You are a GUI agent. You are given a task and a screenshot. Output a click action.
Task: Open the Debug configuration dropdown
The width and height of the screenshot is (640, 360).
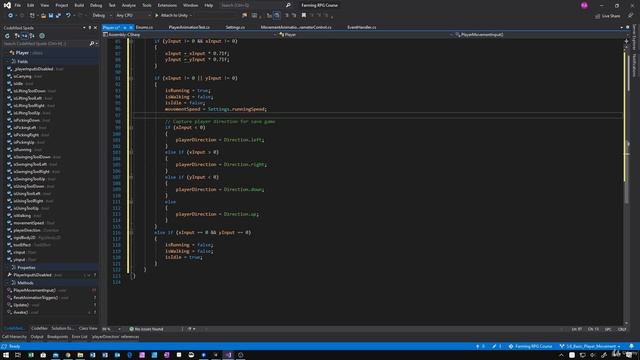(101, 16)
